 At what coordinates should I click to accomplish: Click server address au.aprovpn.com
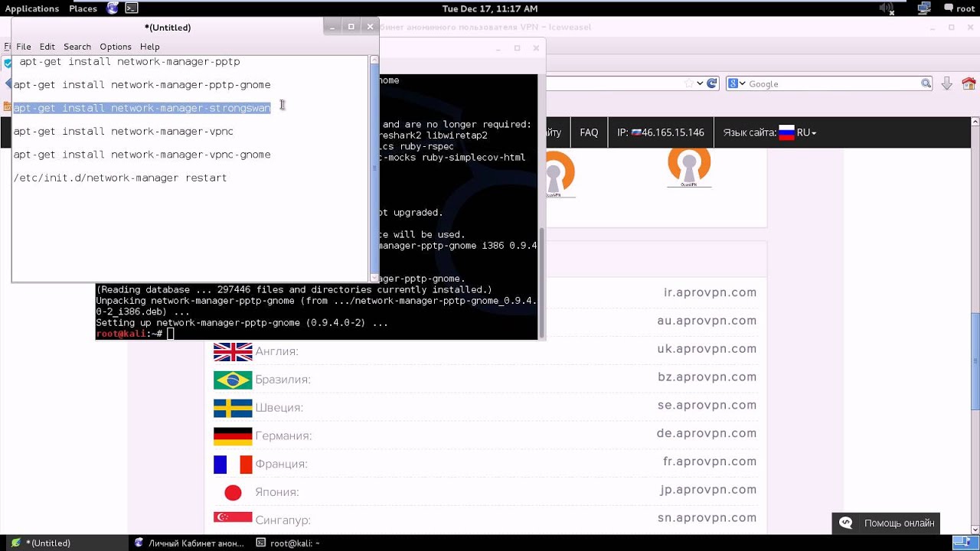[x=707, y=321]
